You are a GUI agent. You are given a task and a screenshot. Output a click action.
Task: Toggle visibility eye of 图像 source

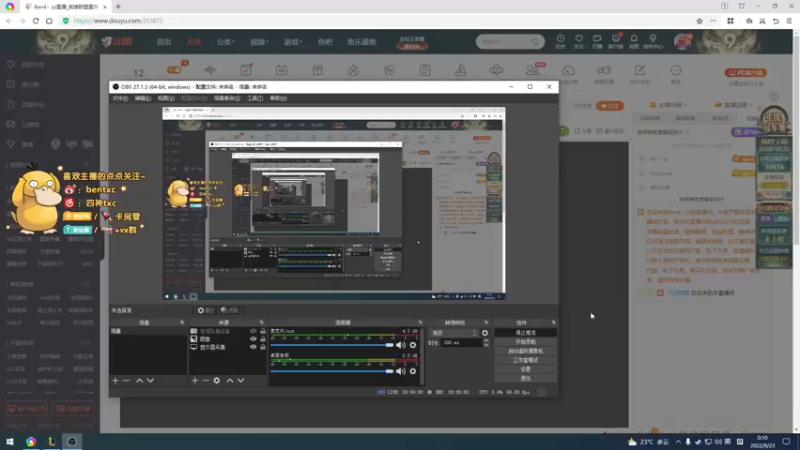coord(253,339)
